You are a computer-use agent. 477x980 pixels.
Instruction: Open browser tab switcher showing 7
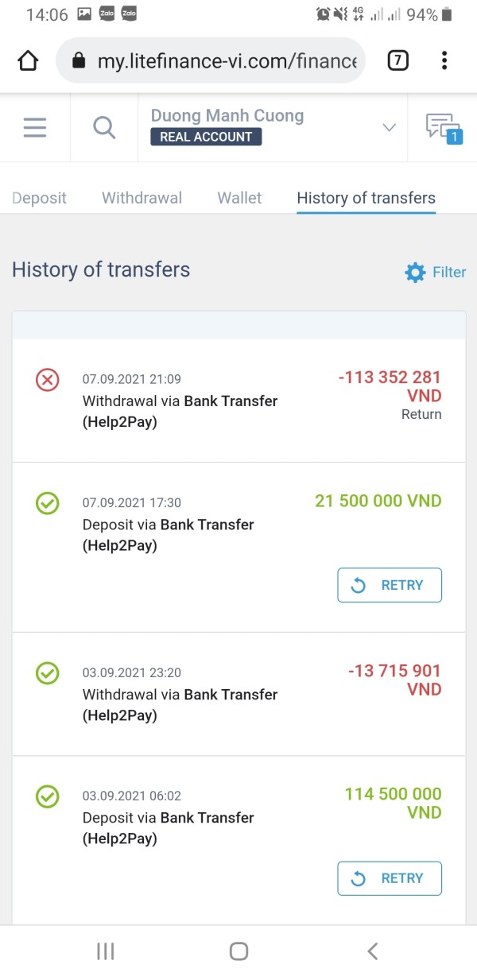[397, 60]
